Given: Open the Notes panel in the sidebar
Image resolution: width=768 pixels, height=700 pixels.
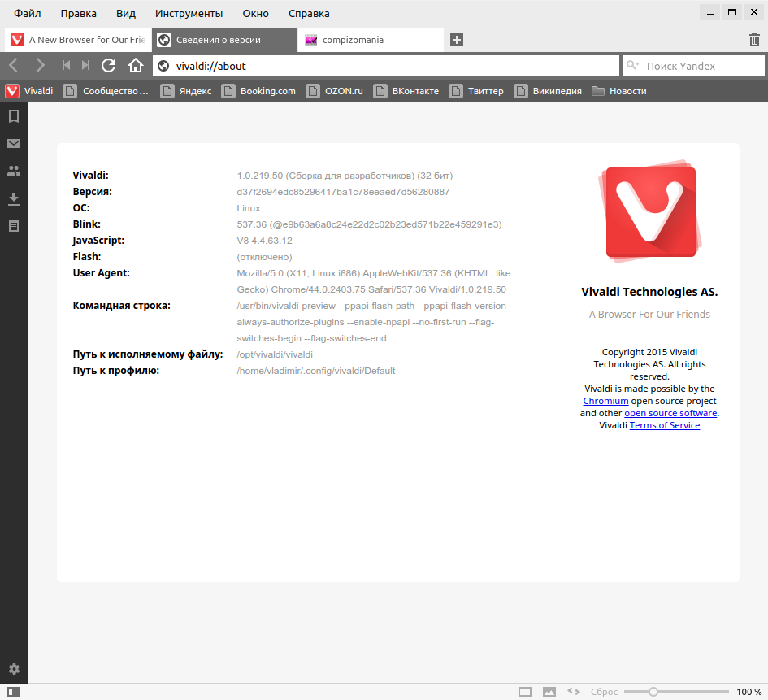Looking at the screenshot, I should click(x=14, y=226).
